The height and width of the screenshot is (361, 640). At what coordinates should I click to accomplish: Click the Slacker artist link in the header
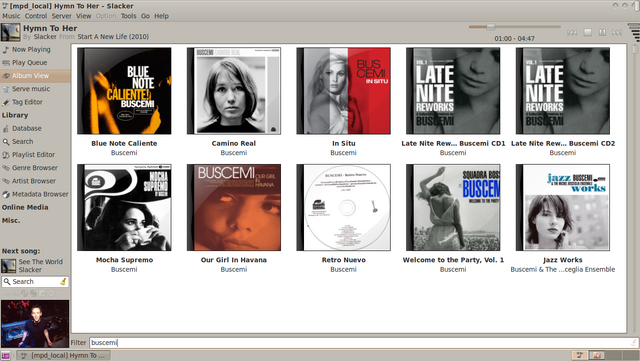(x=45, y=37)
